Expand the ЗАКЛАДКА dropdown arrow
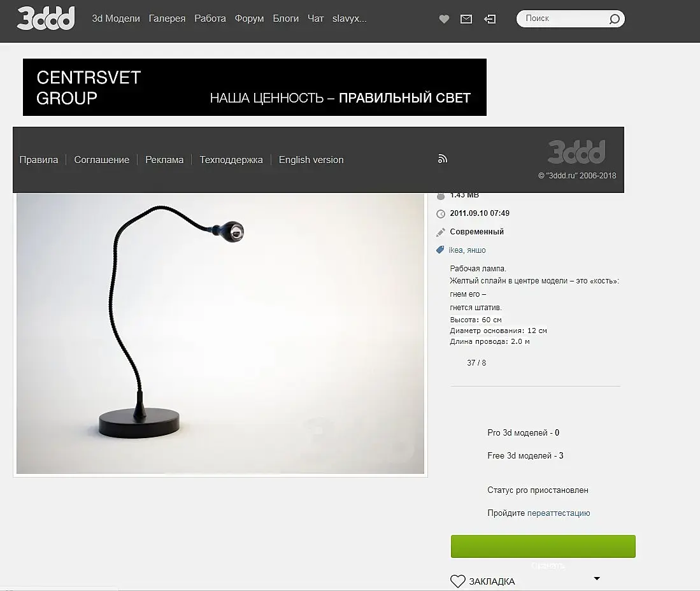This screenshot has width=700, height=591. coord(597,578)
